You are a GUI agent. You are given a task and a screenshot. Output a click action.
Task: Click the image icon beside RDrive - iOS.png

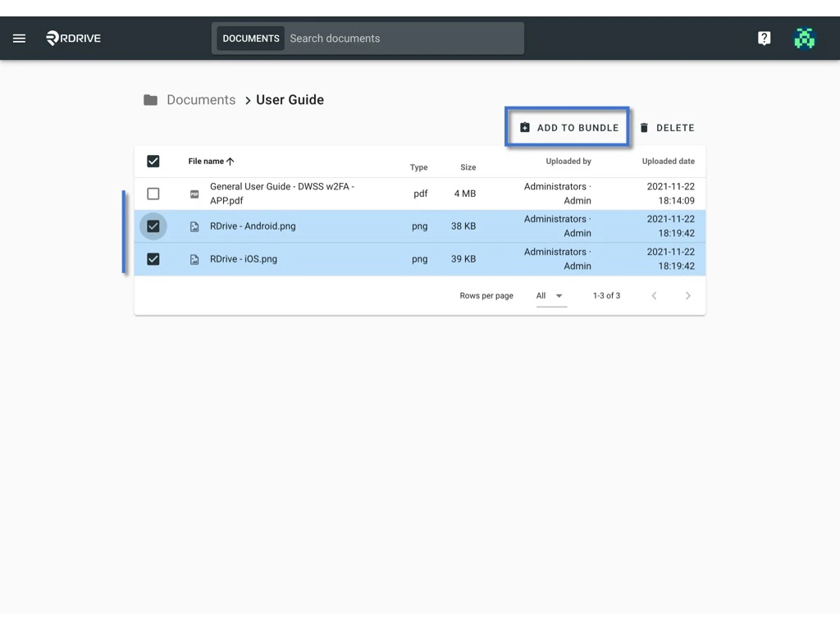coord(194,258)
